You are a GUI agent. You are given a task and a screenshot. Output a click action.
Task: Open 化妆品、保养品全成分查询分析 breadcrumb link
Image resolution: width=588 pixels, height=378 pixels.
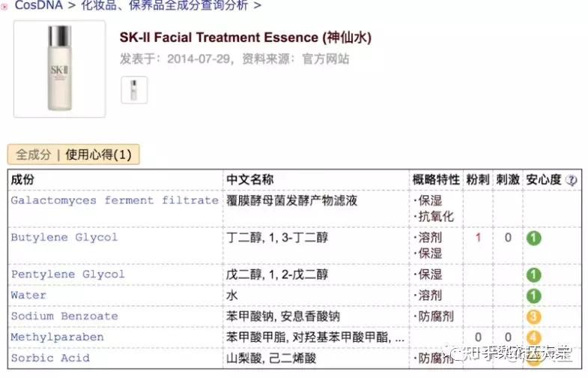pyautogui.click(x=165, y=5)
